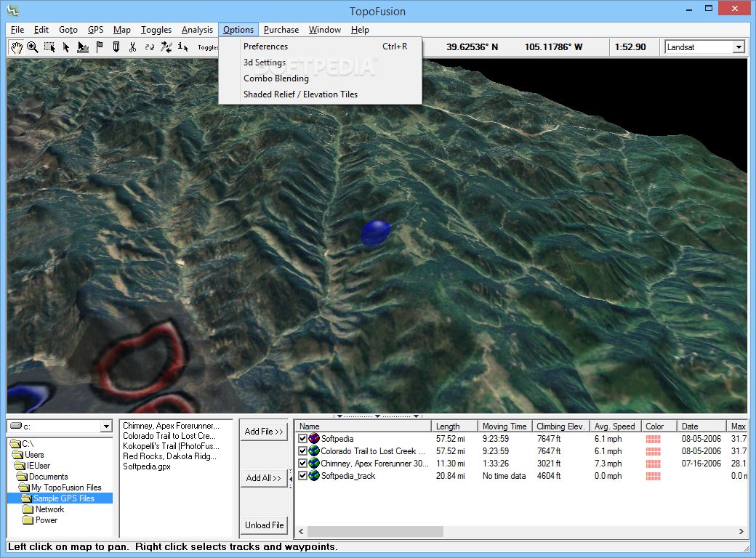Viewport: 756px width, 558px height.
Task: Click the Toggles toolbar label
Action: pos(208,47)
